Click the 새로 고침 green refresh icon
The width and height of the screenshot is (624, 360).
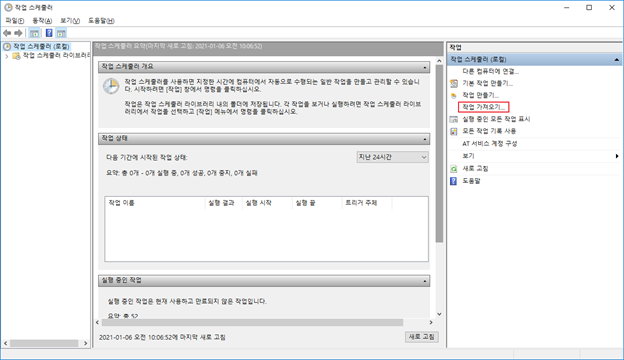(454, 169)
